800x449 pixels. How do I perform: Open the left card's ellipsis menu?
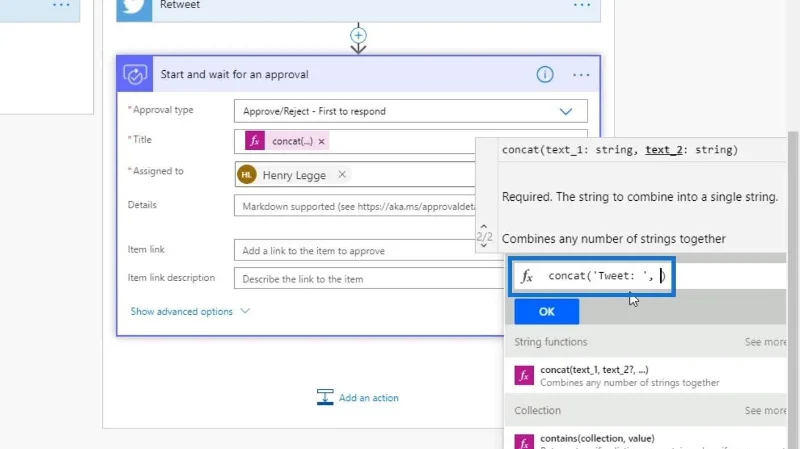(61, 5)
